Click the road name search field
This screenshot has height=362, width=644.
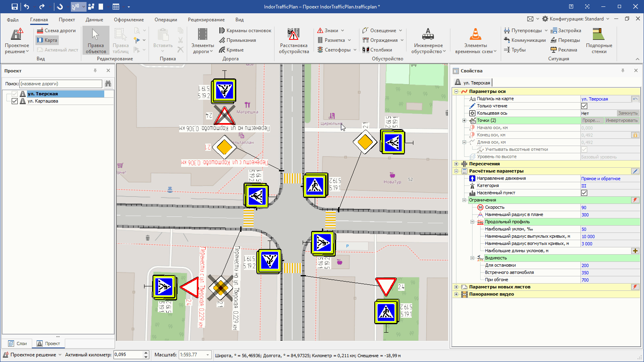coord(61,84)
